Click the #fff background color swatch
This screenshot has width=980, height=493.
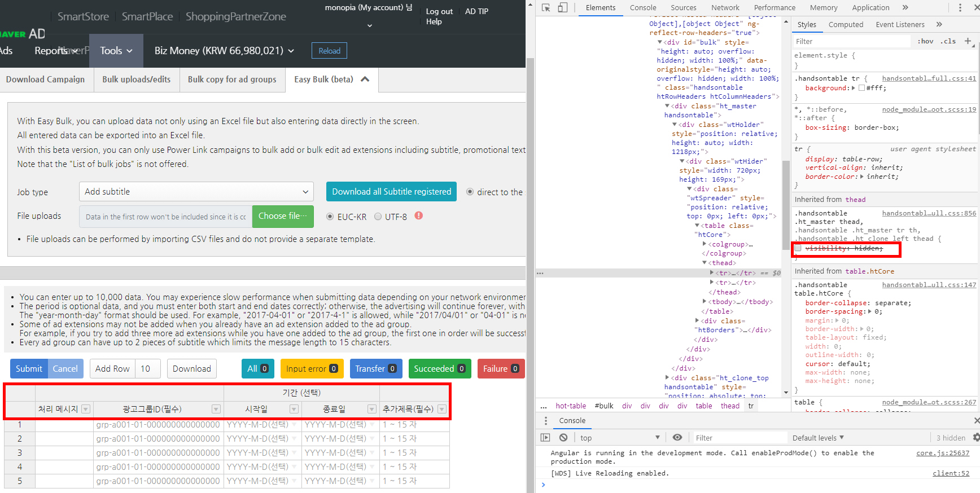(861, 88)
